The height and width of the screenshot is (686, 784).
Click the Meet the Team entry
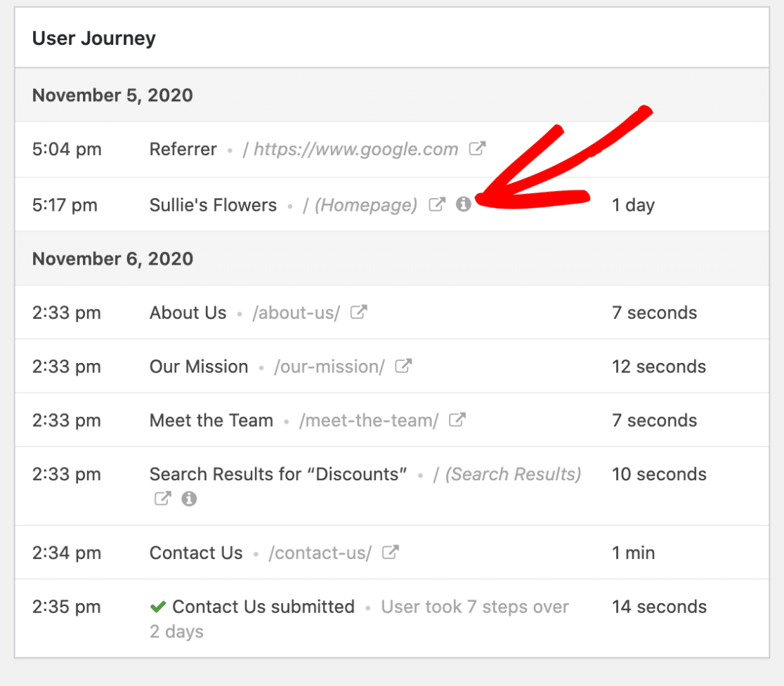[x=211, y=420]
